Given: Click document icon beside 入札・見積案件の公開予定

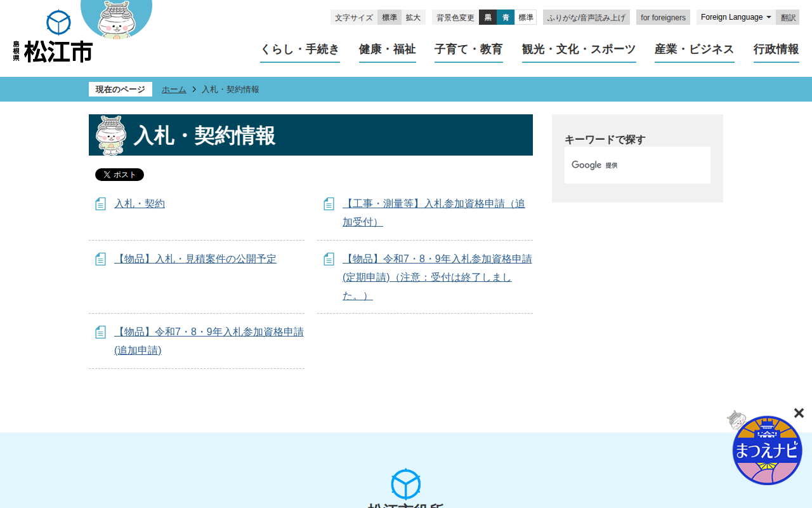Looking at the screenshot, I should [x=100, y=259].
